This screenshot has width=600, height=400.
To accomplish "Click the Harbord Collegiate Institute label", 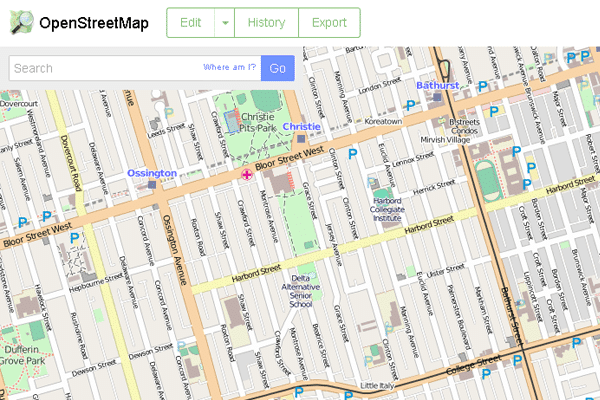I will (387, 209).
